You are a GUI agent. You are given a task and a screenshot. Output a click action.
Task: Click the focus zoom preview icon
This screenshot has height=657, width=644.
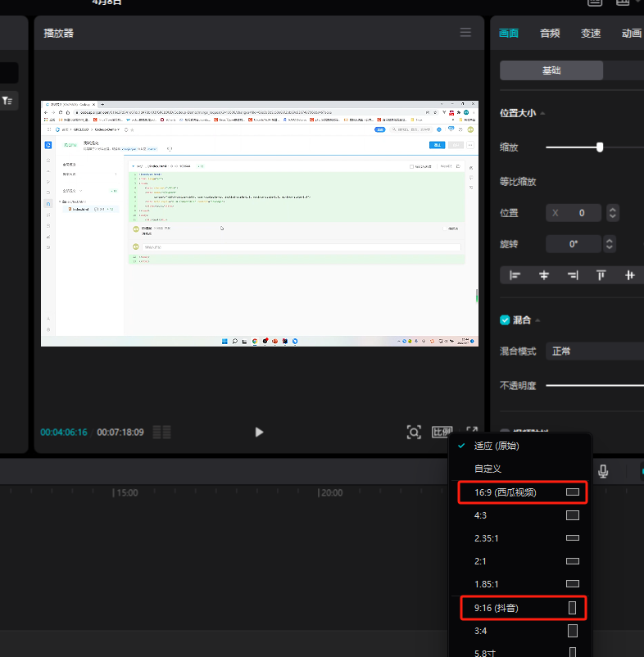coord(414,432)
